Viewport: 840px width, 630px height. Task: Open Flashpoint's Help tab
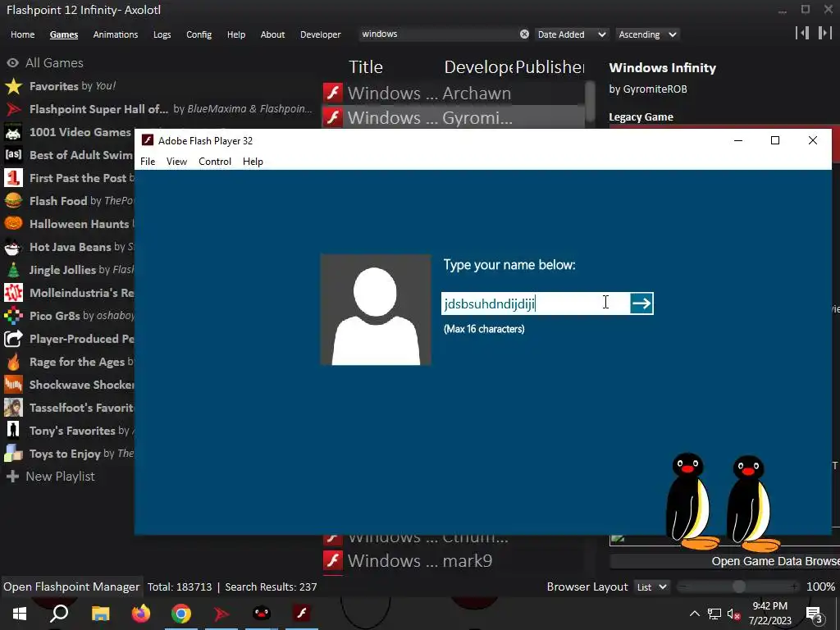tap(235, 34)
